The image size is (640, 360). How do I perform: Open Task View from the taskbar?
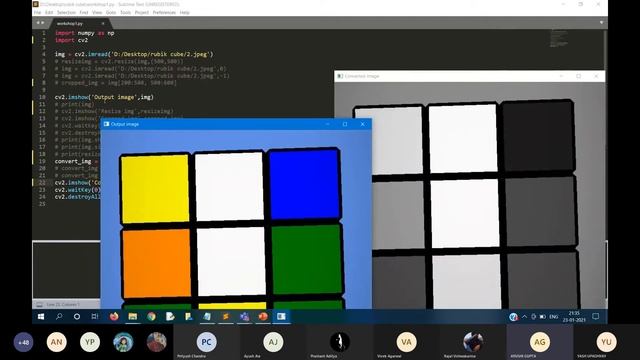(x=95, y=316)
